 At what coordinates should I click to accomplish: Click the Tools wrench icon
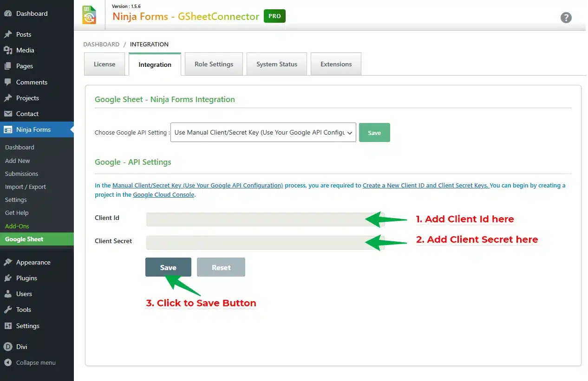[8, 310]
